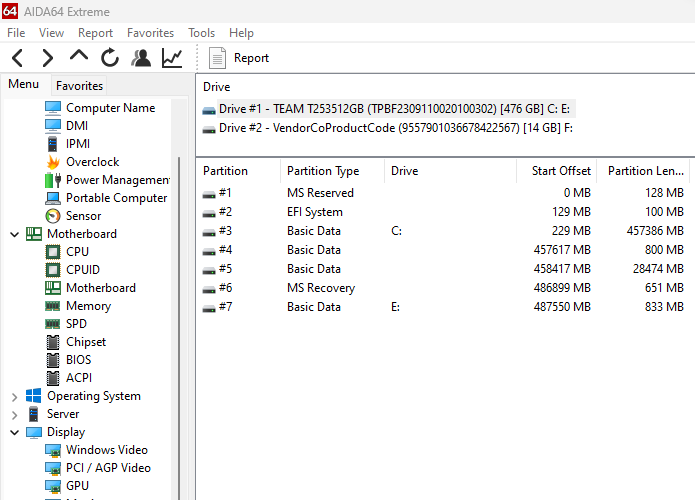
Task: Click the Sensor gauge icon
Action: [x=53, y=216]
